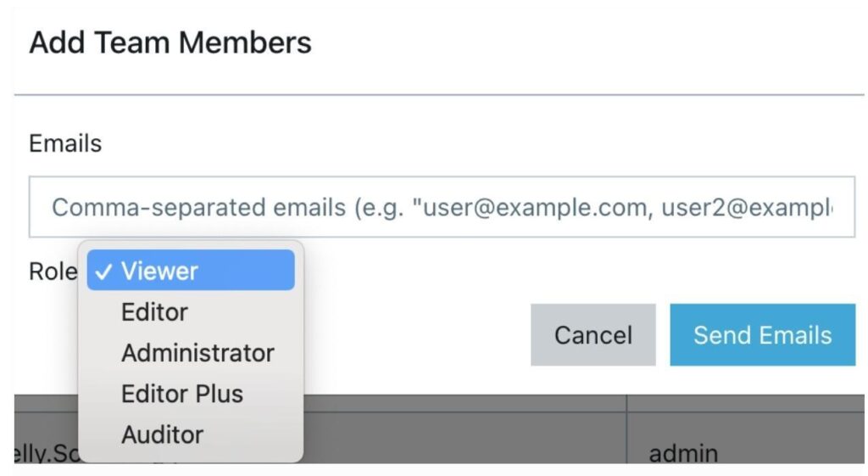Click the Role label
The image size is (868, 476).
click(53, 272)
